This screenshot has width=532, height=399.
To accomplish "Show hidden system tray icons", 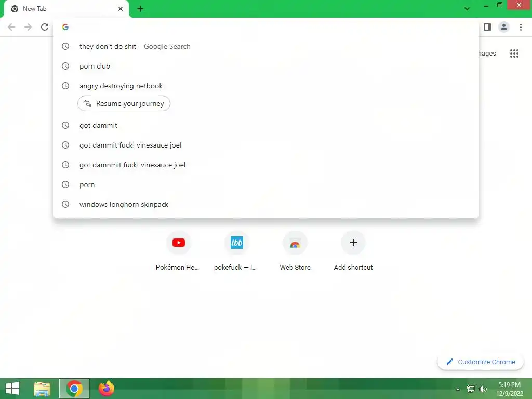I will (458, 389).
